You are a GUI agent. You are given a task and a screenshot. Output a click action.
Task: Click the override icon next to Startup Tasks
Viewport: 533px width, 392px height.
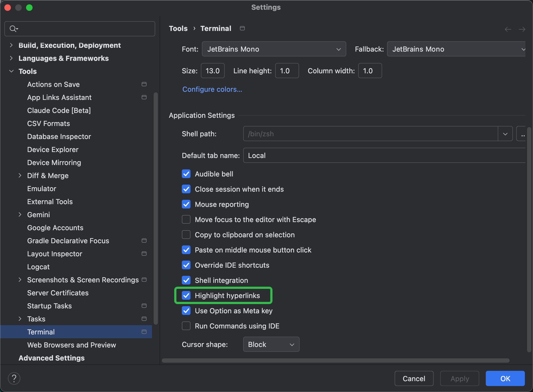pyautogui.click(x=144, y=306)
